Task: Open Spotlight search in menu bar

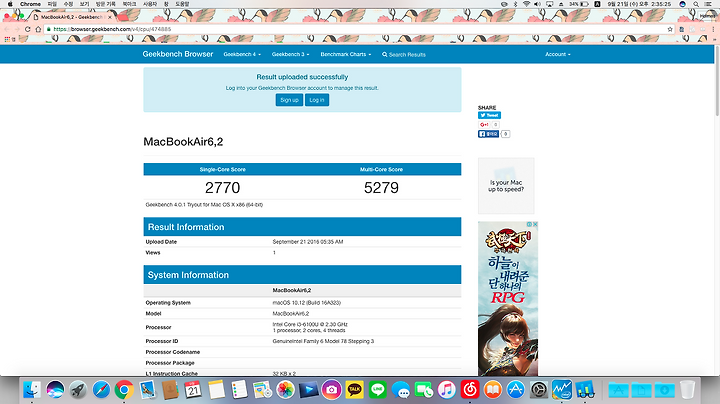Action: coord(696,4)
